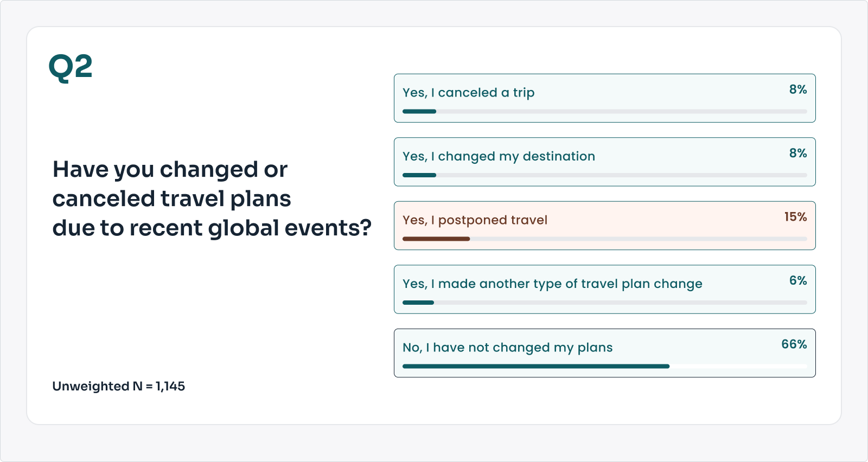Select "Yes, I made another type of travel plan change"
868x462 pixels.
[552, 284]
